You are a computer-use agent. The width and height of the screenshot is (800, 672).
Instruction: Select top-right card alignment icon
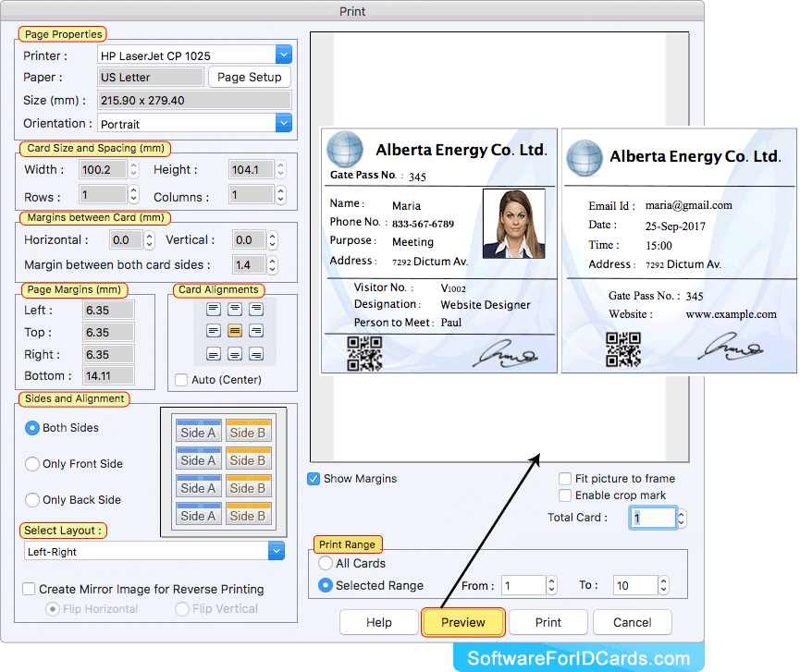pyautogui.click(x=256, y=309)
